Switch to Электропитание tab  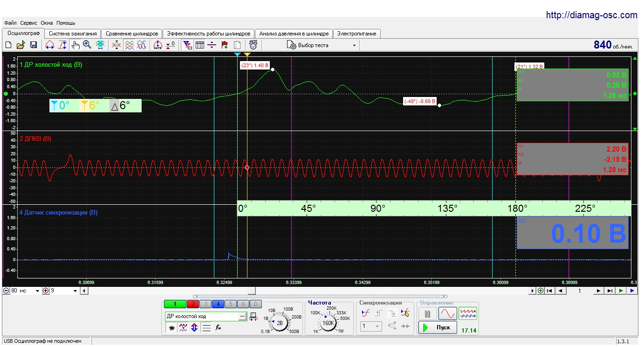click(x=356, y=34)
